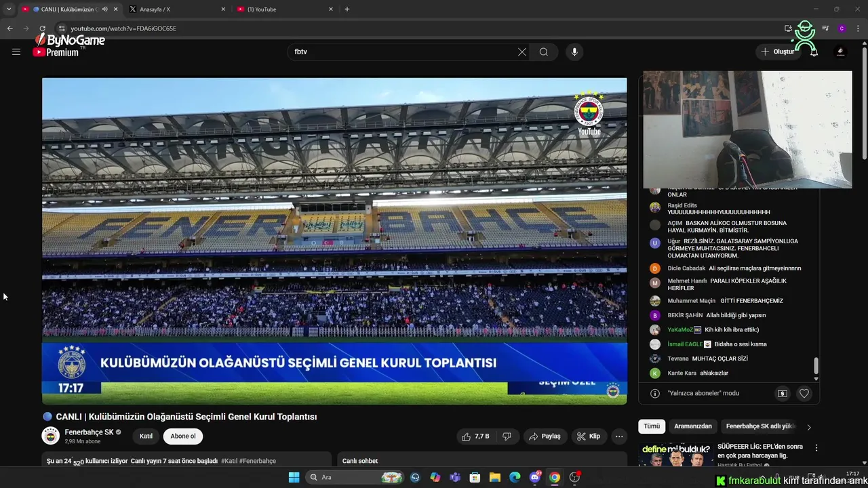View site information in address bar
Image resolution: width=868 pixels, height=488 pixels.
[61, 28]
